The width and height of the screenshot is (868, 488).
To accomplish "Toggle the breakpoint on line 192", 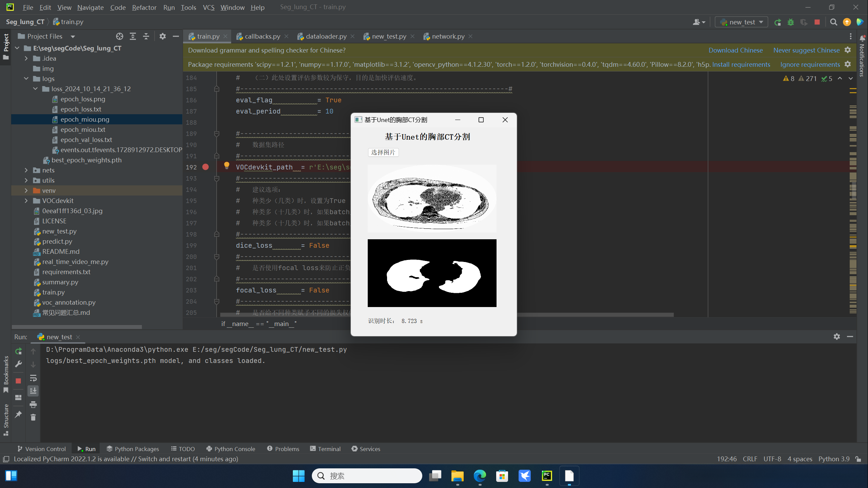I will coord(205,167).
